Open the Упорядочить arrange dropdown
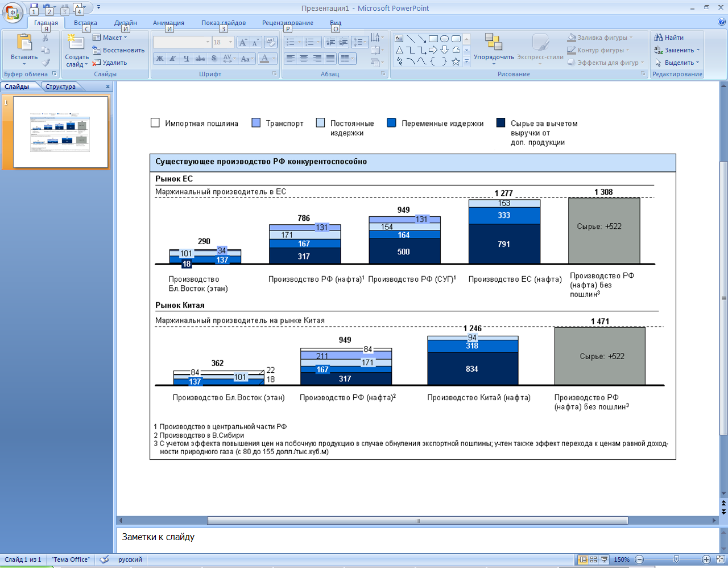 coord(494,49)
